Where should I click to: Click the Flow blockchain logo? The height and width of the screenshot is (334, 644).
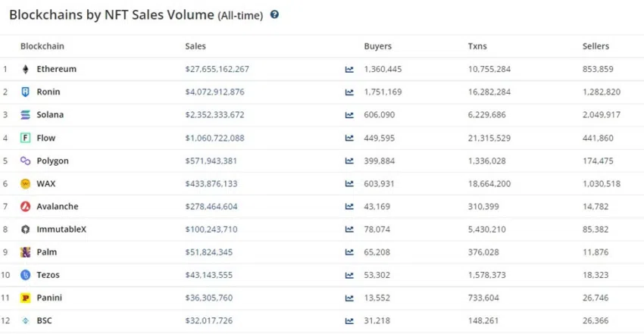coord(26,138)
